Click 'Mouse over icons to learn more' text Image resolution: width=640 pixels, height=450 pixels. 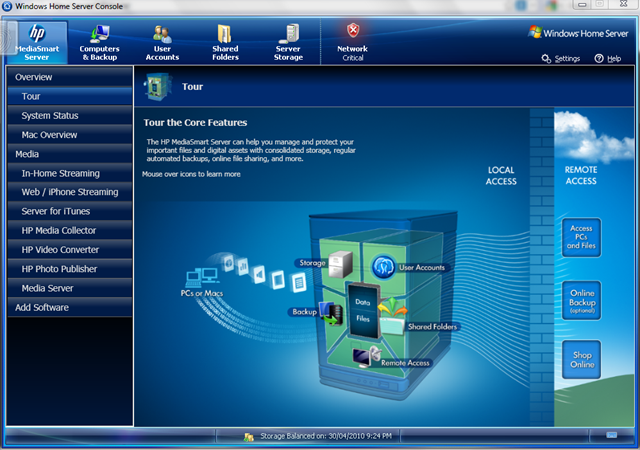[191, 174]
